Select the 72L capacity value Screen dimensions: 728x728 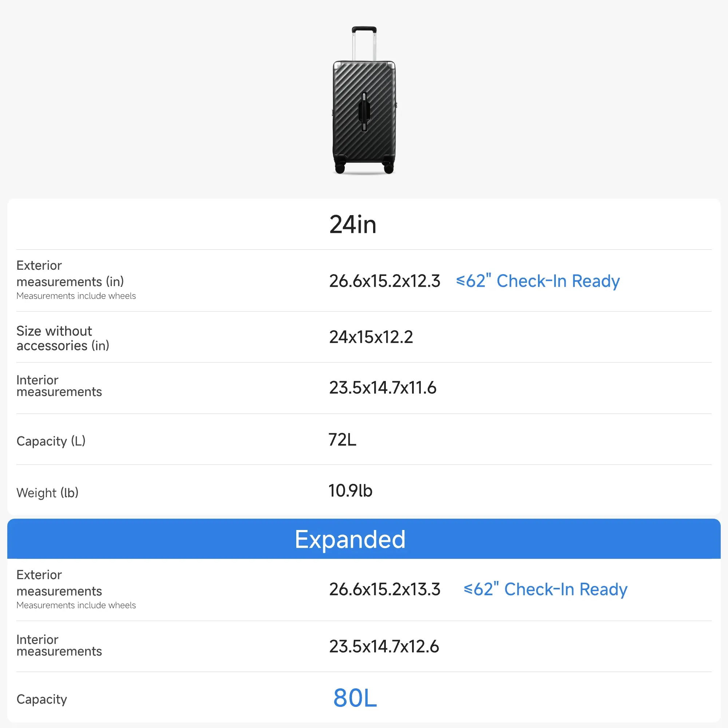342,440
